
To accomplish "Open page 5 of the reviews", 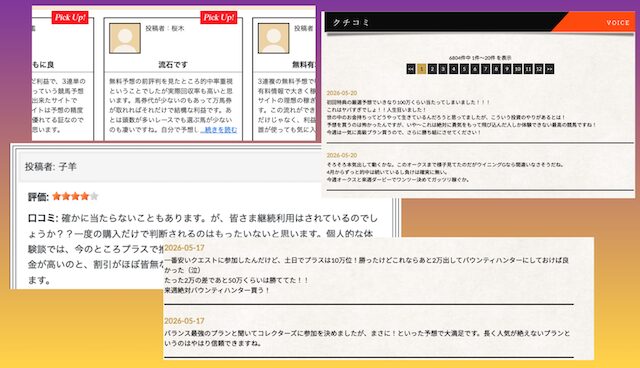I will pos(464,69).
